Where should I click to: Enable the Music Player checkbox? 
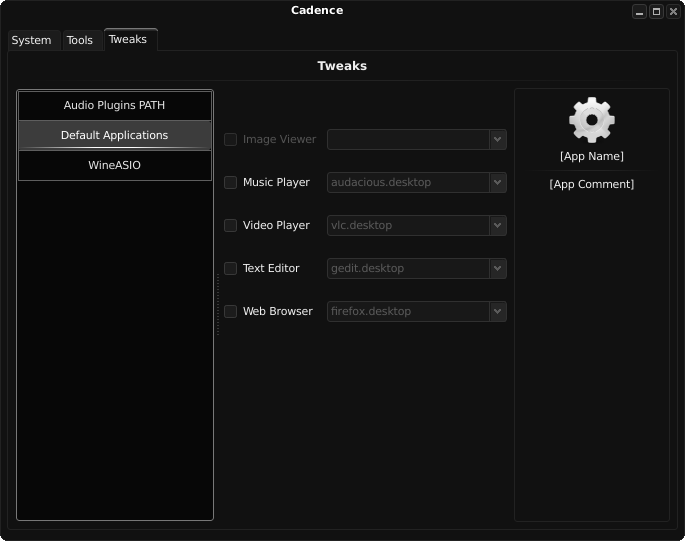tap(230, 182)
